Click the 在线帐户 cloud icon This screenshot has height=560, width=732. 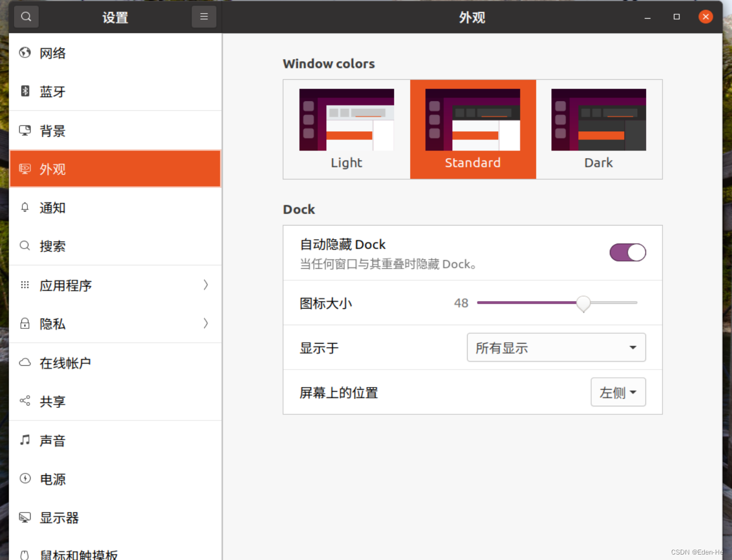[x=25, y=362]
